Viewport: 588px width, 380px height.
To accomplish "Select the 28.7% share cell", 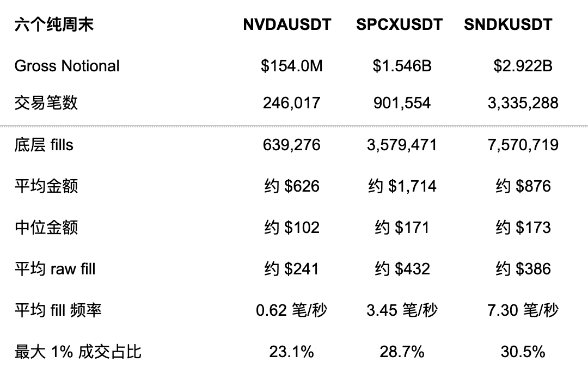I will pyautogui.click(x=402, y=352).
